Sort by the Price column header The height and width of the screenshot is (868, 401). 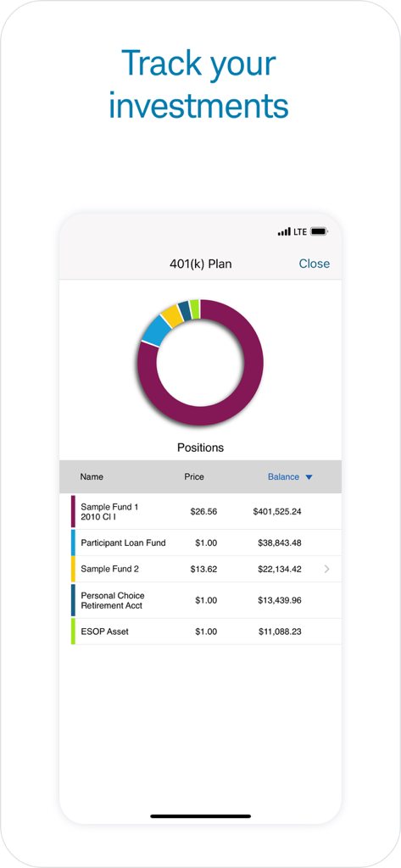point(194,476)
